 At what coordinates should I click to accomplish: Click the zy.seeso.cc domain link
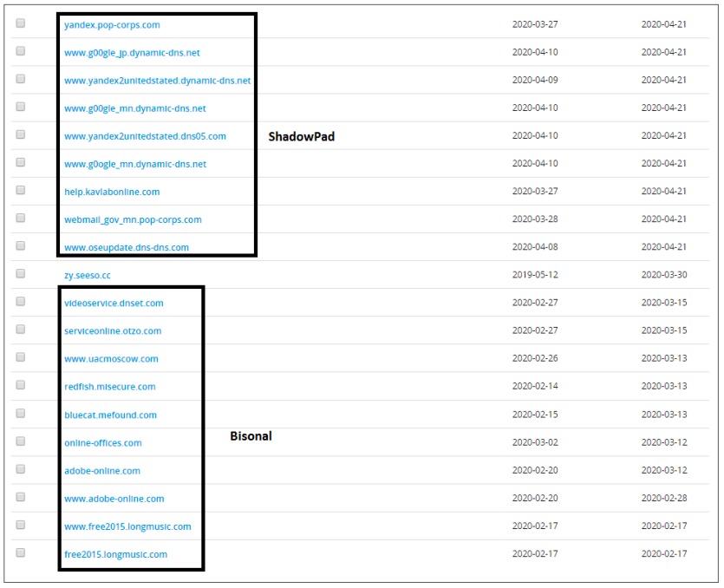[x=88, y=275]
